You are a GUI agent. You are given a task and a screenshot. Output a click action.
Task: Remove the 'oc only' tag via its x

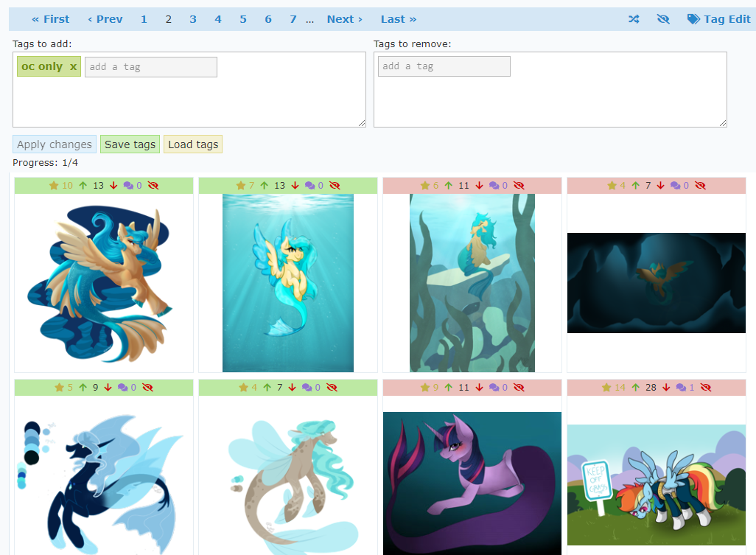pos(73,66)
